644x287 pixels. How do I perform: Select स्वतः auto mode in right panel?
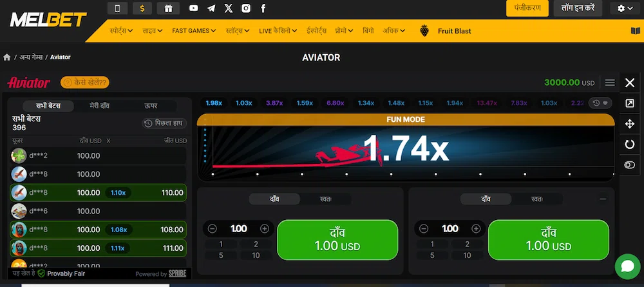click(537, 199)
